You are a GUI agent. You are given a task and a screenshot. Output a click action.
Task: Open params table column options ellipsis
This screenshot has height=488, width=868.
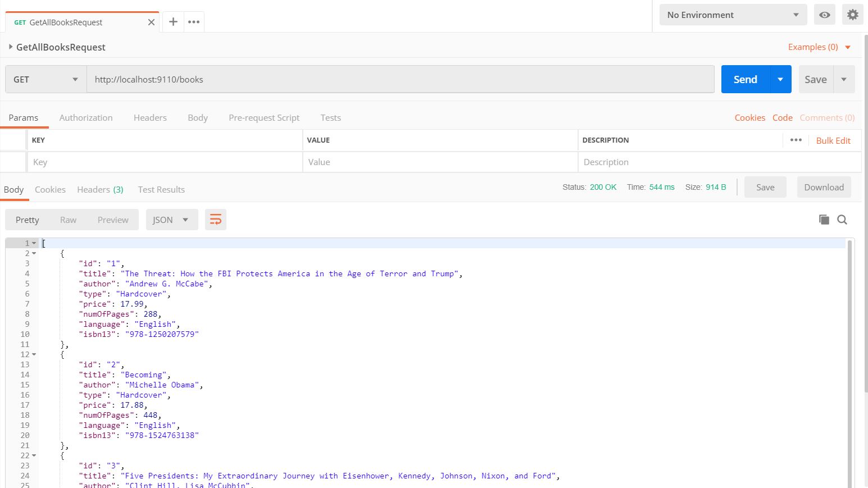(796, 140)
